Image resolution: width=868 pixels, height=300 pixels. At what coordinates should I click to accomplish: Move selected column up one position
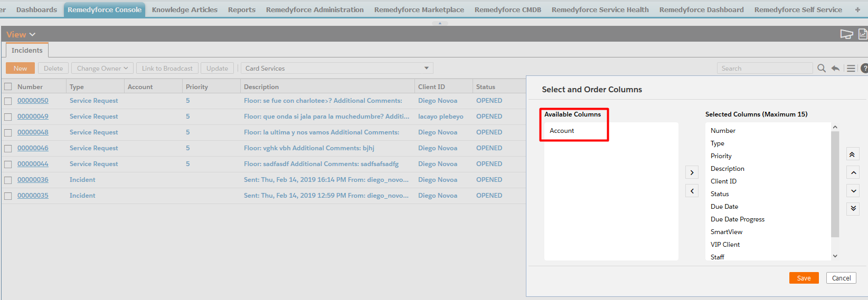pos(853,172)
